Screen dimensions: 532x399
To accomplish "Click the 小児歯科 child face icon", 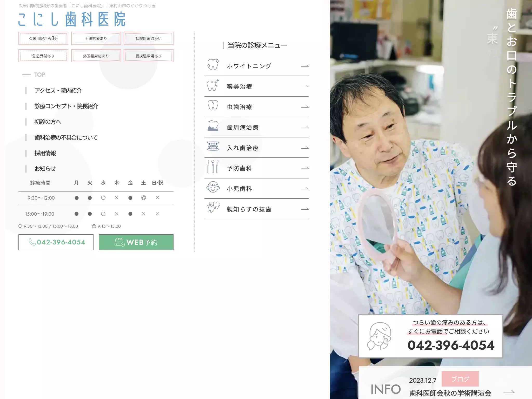I will tap(213, 187).
